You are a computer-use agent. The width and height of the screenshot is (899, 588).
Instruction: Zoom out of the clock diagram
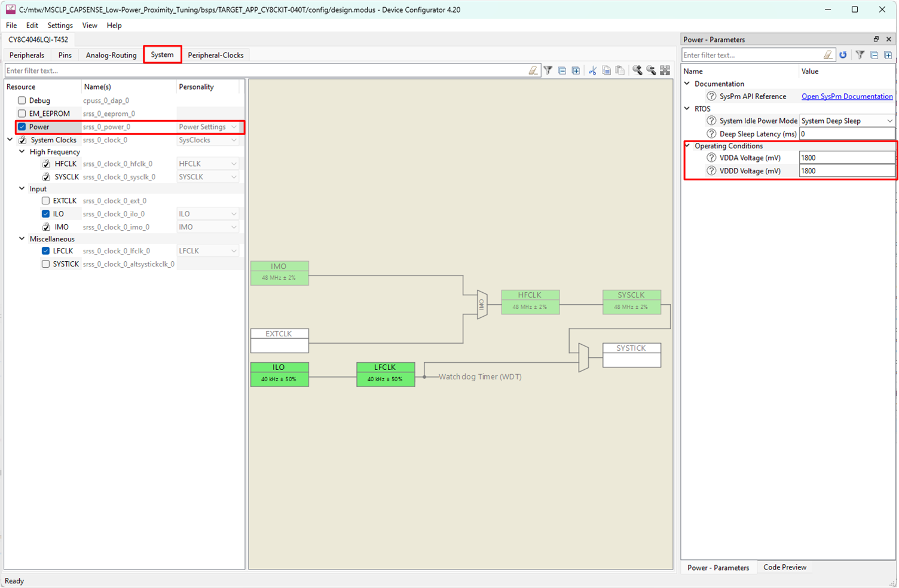click(651, 71)
